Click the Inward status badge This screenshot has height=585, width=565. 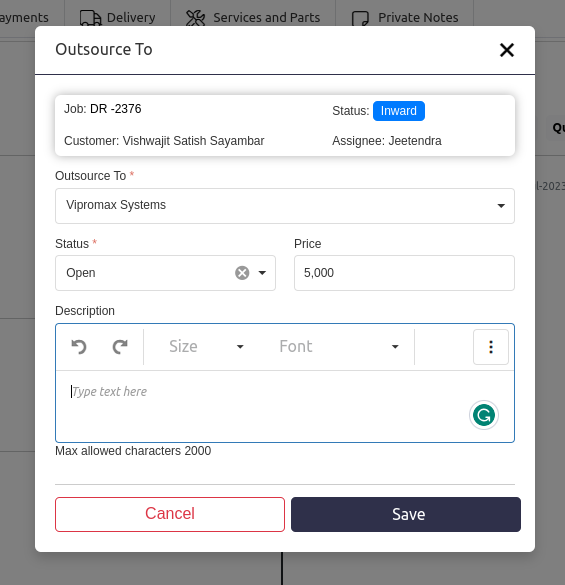pos(399,111)
